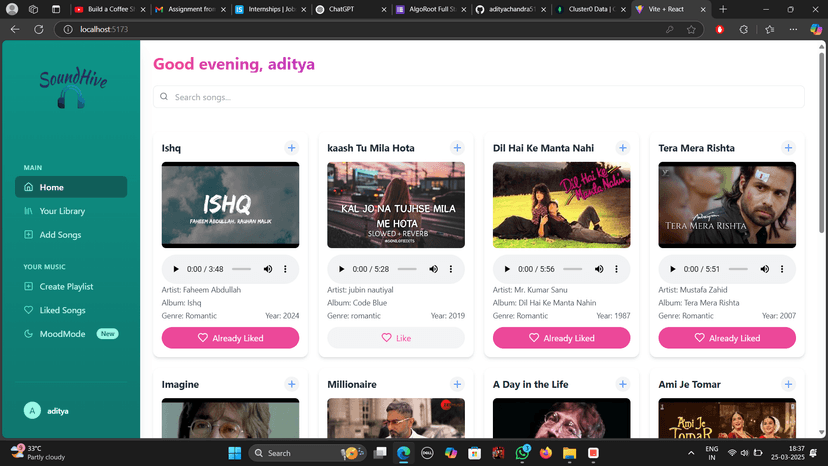This screenshot has width=828, height=466.
Task: Switch to Cluster0 Data tab
Action: (x=591, y=9)
